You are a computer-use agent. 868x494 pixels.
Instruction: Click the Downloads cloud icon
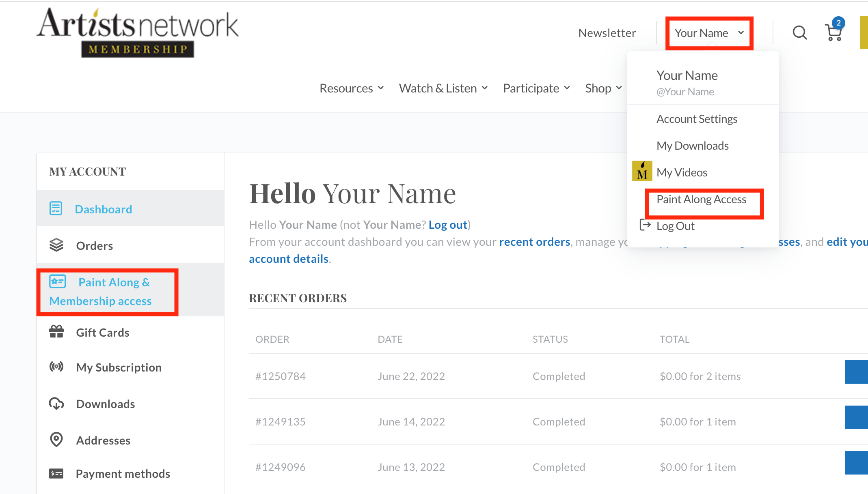click(x=56, y=404)
